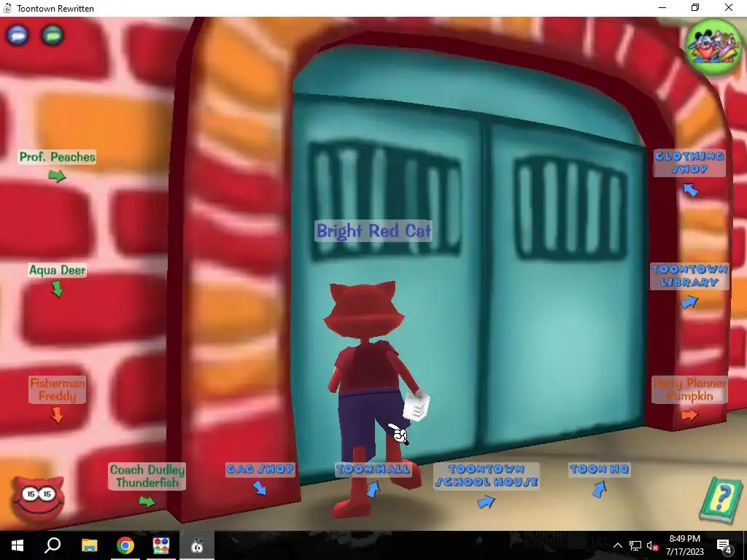747x560 pixels.
Task: Click the Bright Red Cat name tag
Action: [373, 231]
